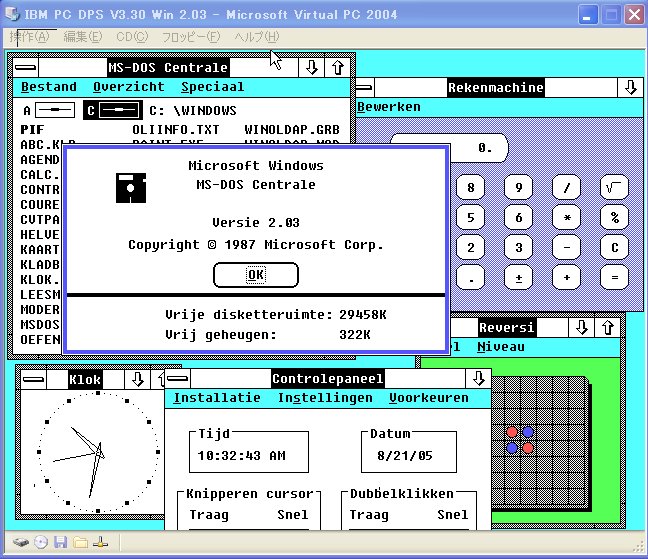Click the CD icon in Virtual PC status bar
This screenshot has height=559, width=648.
pyautogui.click(x=41, y=542)
